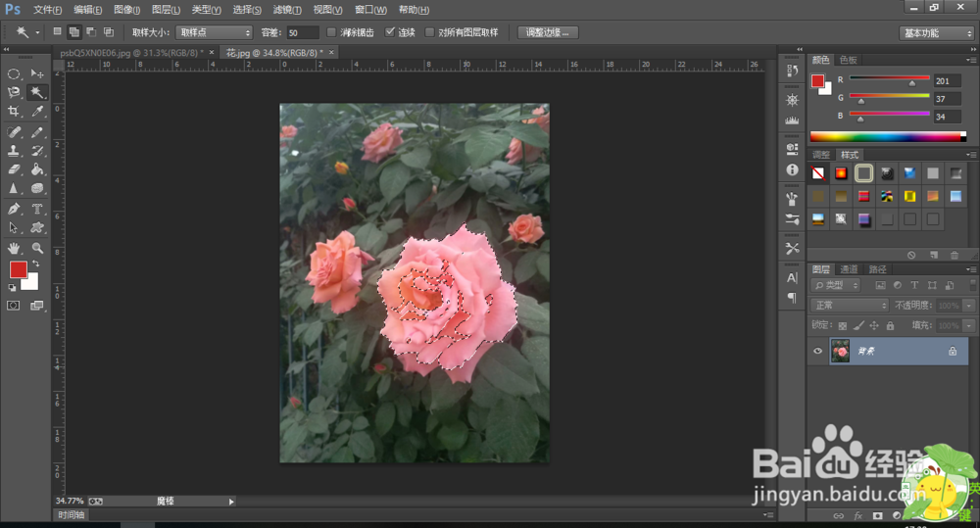Create a new style icon

tap(934, 255)
